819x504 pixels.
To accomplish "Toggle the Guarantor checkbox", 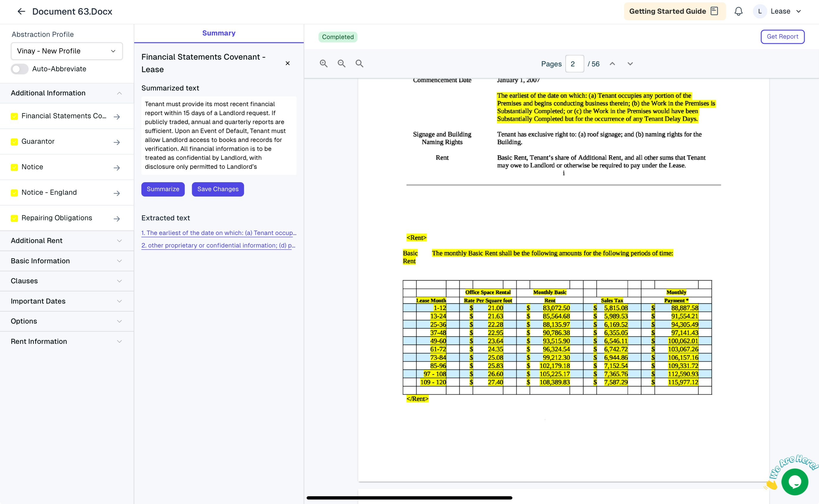I will [x=14, y=142].
